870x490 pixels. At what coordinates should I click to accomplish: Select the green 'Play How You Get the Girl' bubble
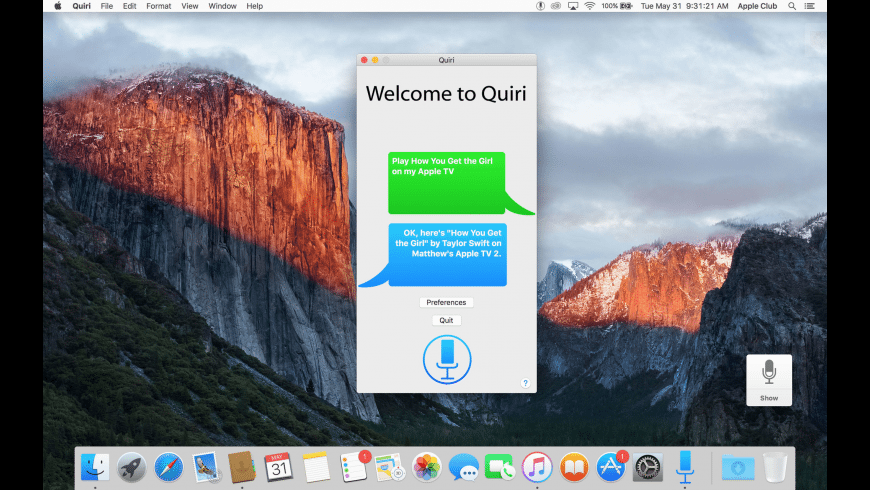coord(447,183)
